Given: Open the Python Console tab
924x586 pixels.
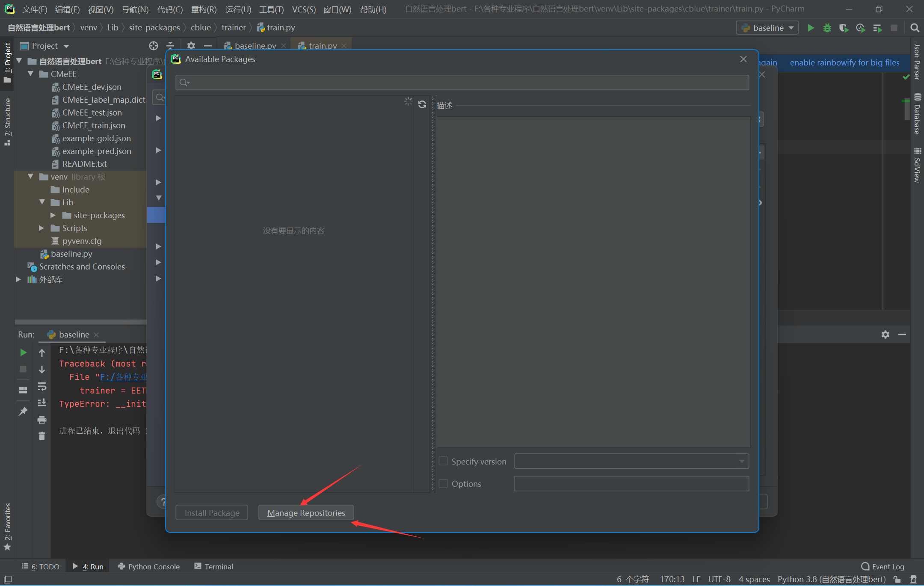Looking at the screenshot, I should [148, 566].
